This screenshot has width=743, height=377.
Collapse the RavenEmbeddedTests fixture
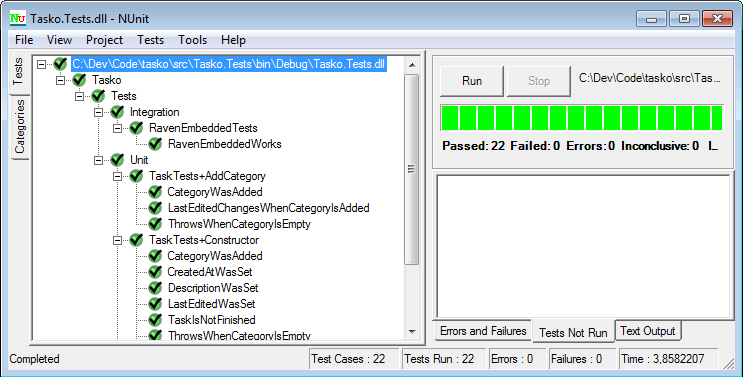[118, 128]
